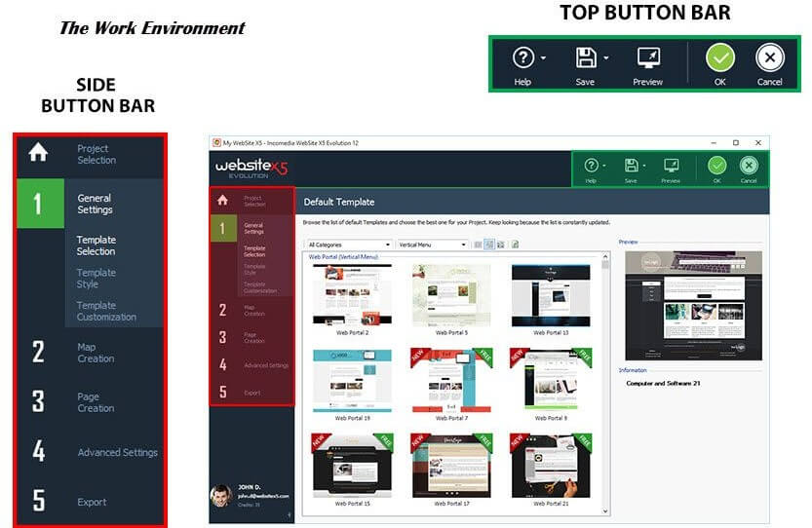Select step 2 number in the window's side bar

222,310
